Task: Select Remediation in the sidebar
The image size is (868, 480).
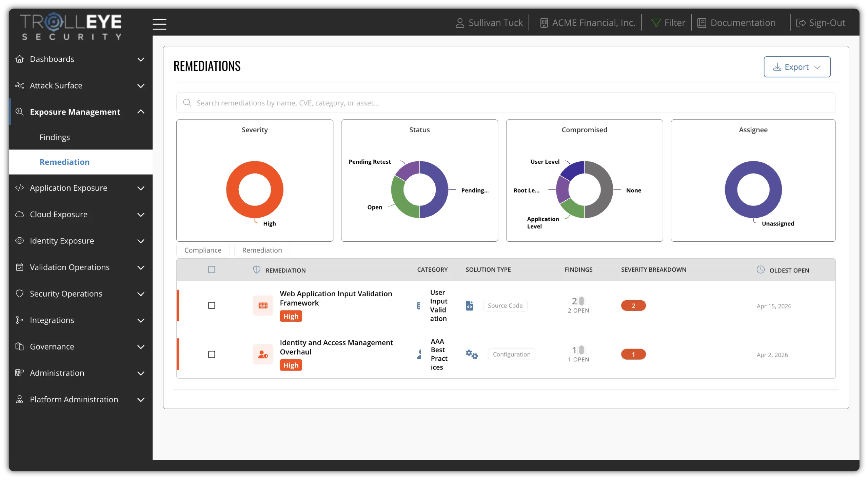Action: (x=81, y=162)
